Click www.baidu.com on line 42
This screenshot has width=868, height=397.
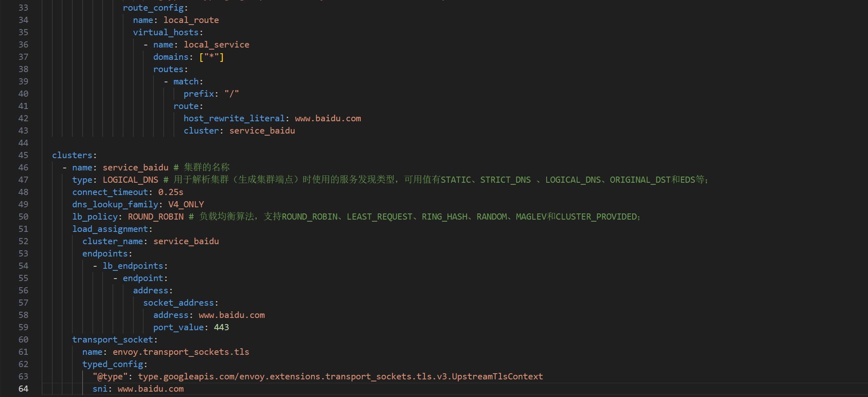(x=328, y=118)
